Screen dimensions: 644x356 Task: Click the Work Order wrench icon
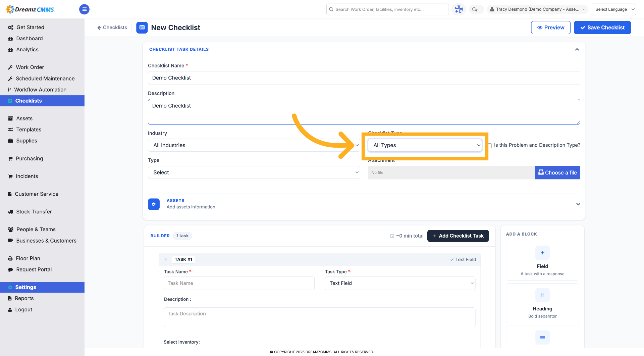pyautogui.click(x=10, y=67)
